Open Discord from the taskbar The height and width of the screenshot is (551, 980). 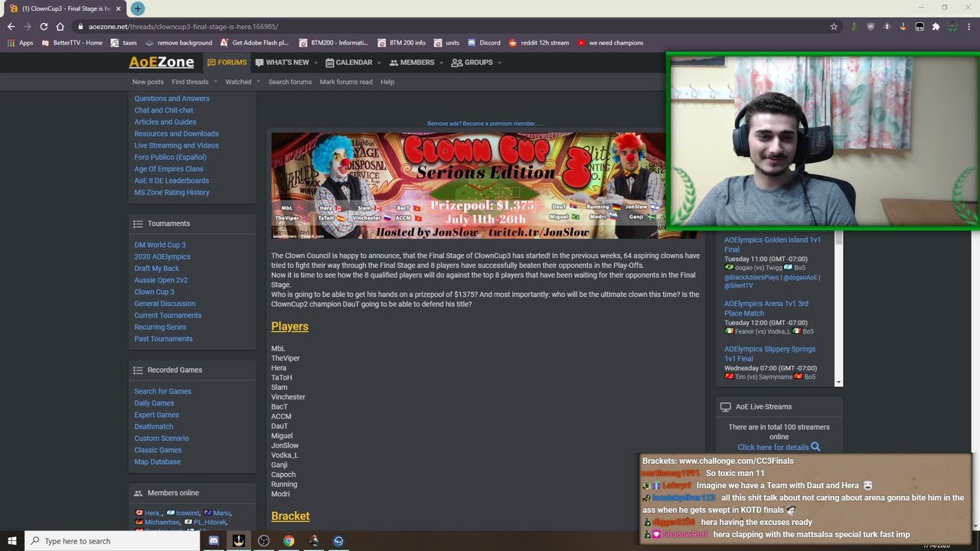[x=214, y=541]
